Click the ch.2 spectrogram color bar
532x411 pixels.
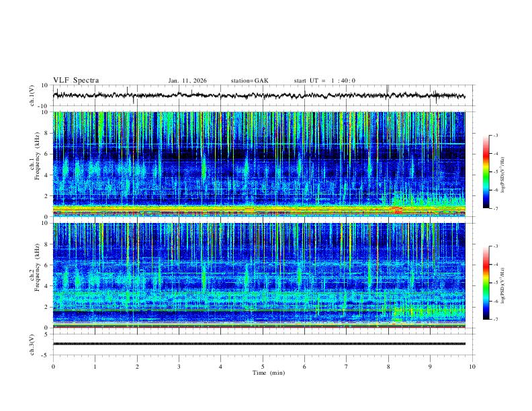point(486,283)
